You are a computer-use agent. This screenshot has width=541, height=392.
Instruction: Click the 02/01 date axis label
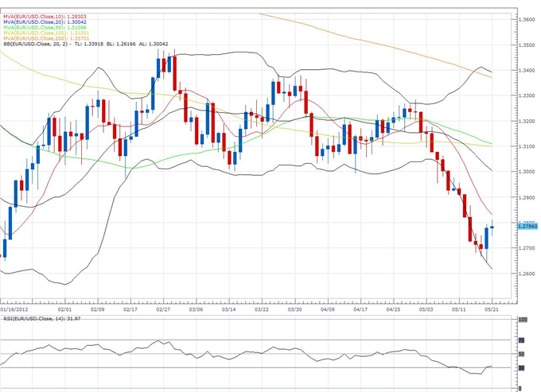pyautogui.click(x=65, y=310)
